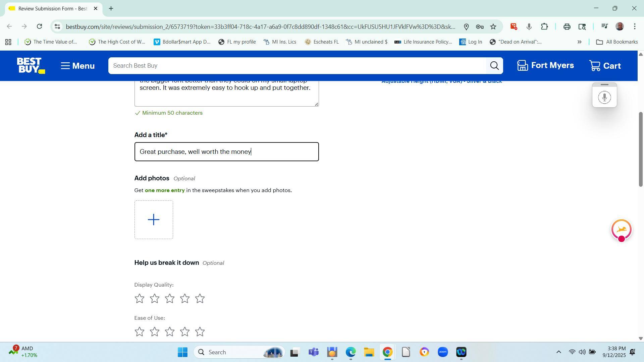The height and width of the screenshot is (362, 644).
Task: Click the Fort Myers store icon
Action: click(522, 66)
